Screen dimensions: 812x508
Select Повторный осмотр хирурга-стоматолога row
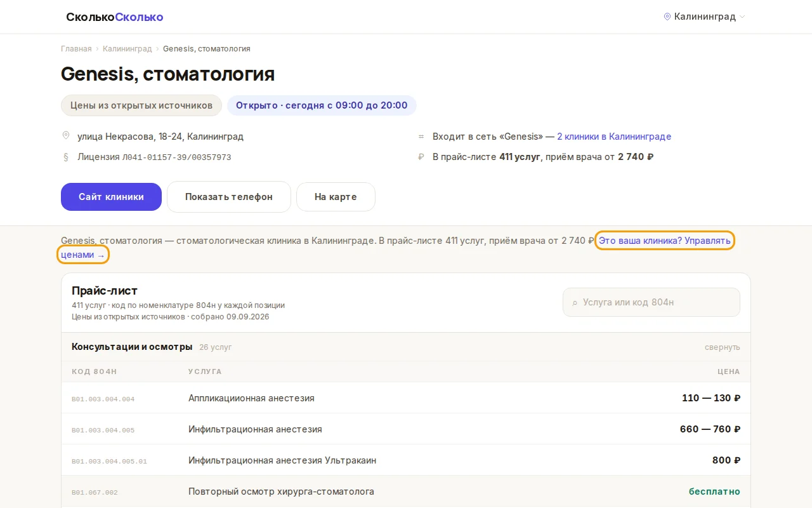click(406, 491)
